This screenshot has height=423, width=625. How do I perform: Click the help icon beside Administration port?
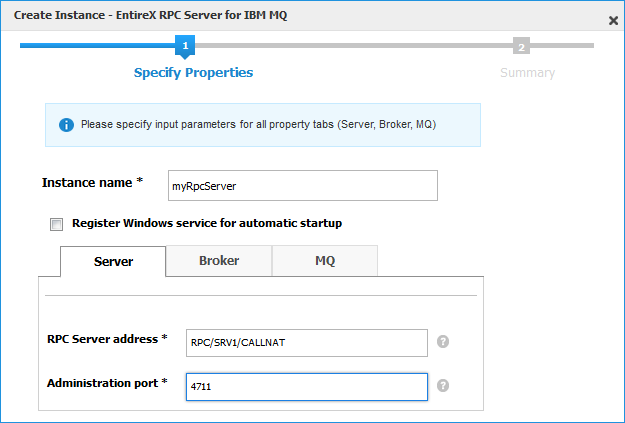tap(443, 386)
